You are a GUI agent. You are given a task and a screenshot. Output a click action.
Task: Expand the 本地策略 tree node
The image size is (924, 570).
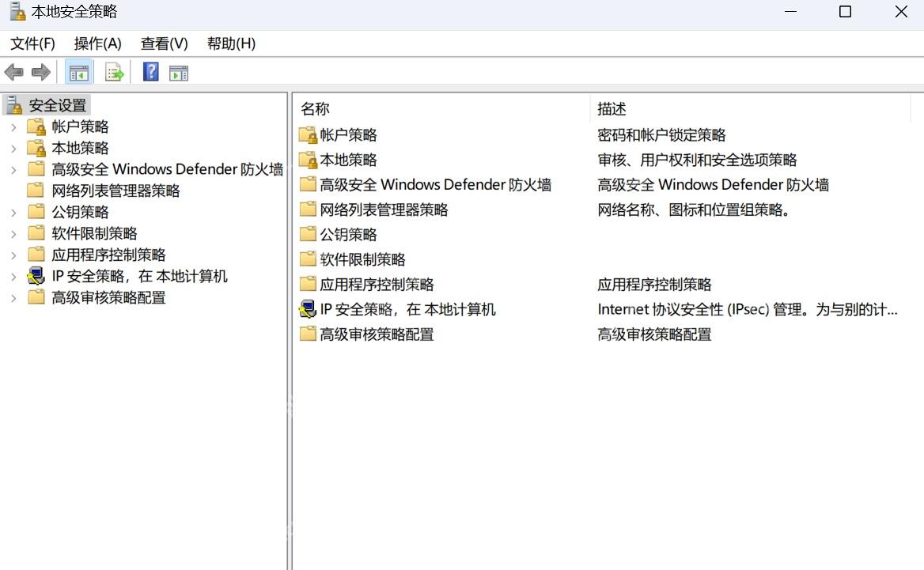13,149
